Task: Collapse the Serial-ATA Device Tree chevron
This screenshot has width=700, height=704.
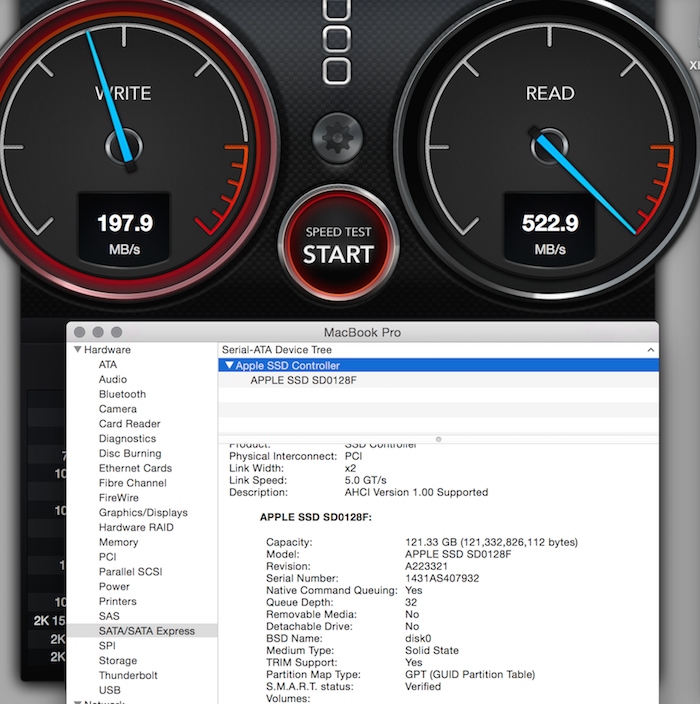Action: 651,350
